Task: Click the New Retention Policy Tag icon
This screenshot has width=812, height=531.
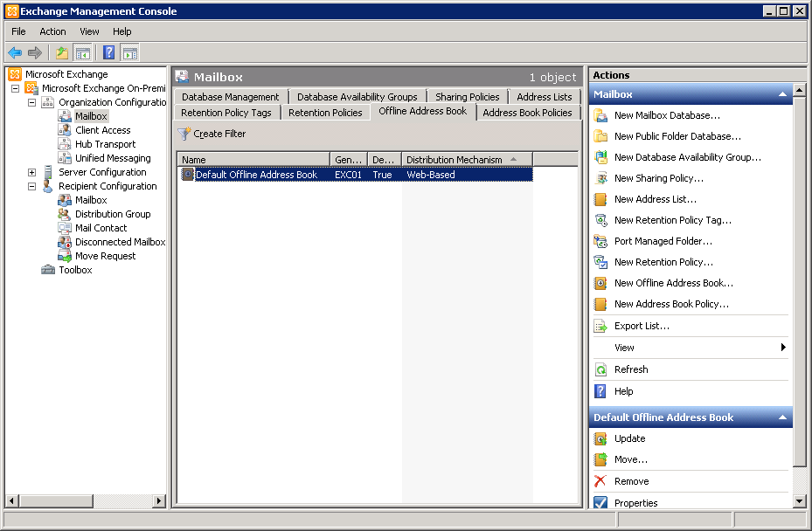Action: [x=600, y=220]
